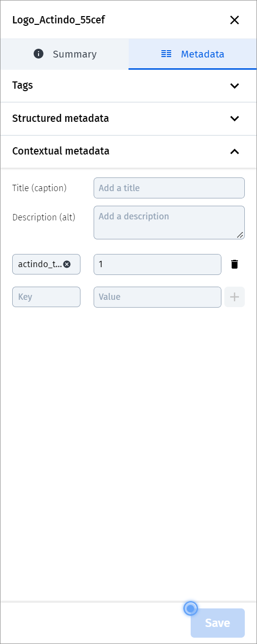Click the Metadata list icon
Image resolution: width=257 pixels, height=644 pixels.
click(166, 54)
